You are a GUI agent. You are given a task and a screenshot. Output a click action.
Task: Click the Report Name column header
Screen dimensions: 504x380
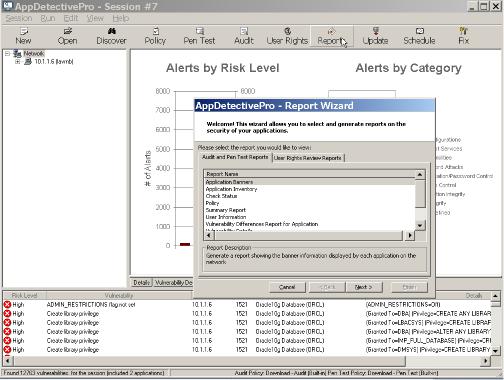(310, 174)
